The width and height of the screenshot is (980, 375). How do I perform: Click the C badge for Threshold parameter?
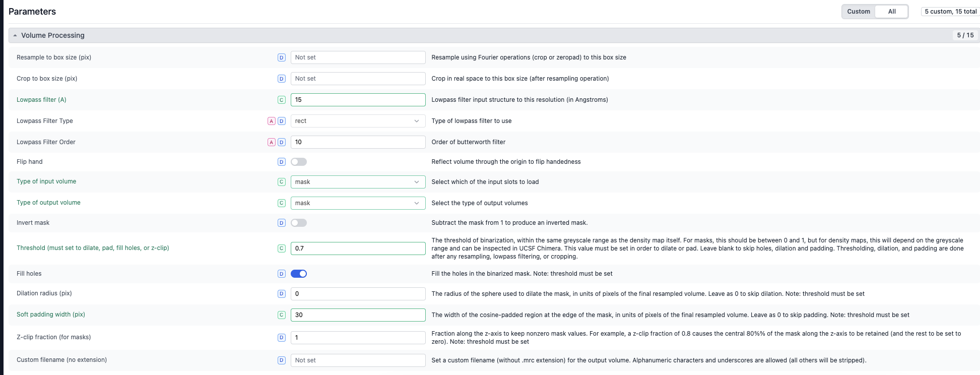tap(282, 248)
